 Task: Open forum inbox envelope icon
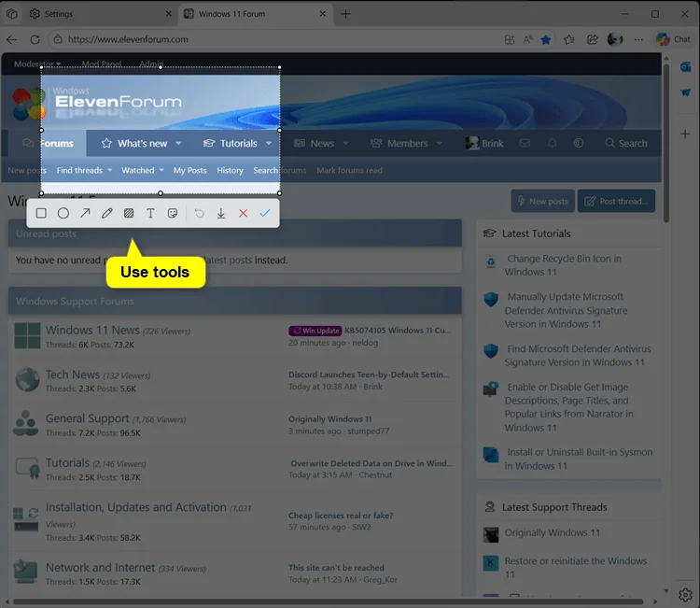[x=525, y=143]
